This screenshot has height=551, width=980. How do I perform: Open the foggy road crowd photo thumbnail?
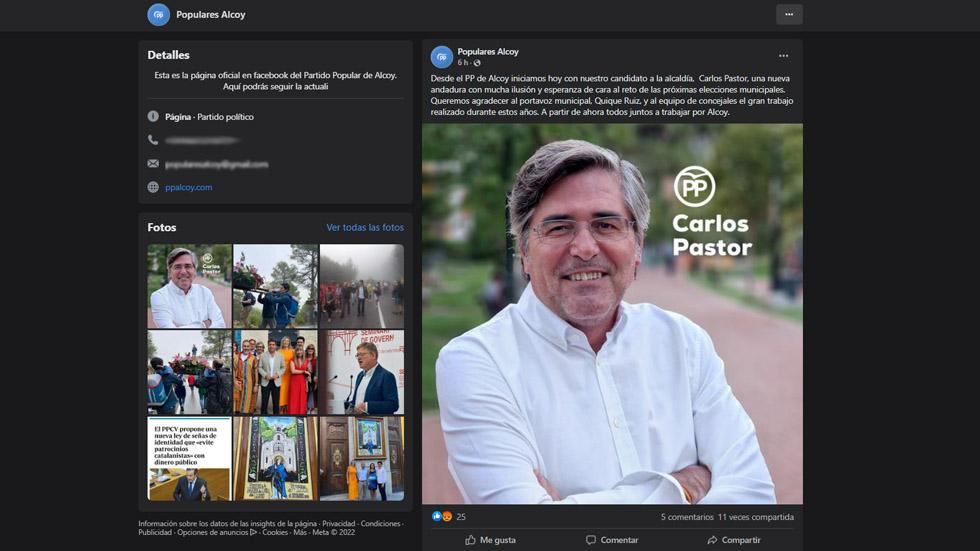point(362,286)
